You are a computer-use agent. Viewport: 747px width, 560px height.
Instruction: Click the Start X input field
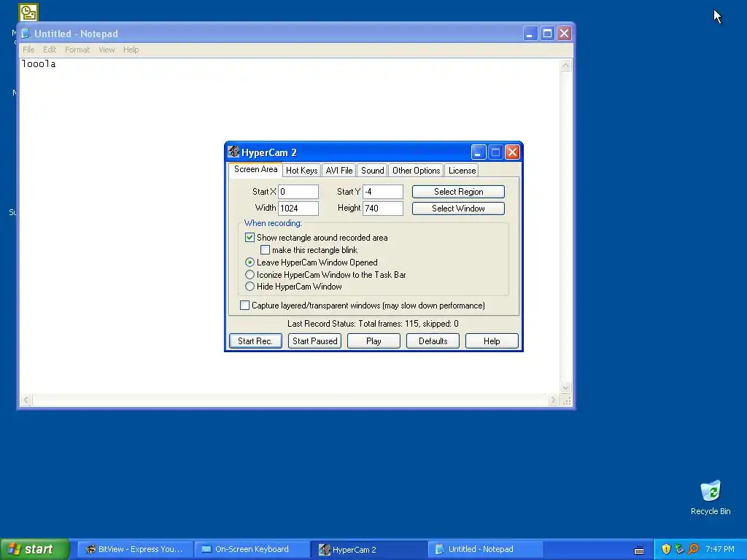(x=298, y=192)
